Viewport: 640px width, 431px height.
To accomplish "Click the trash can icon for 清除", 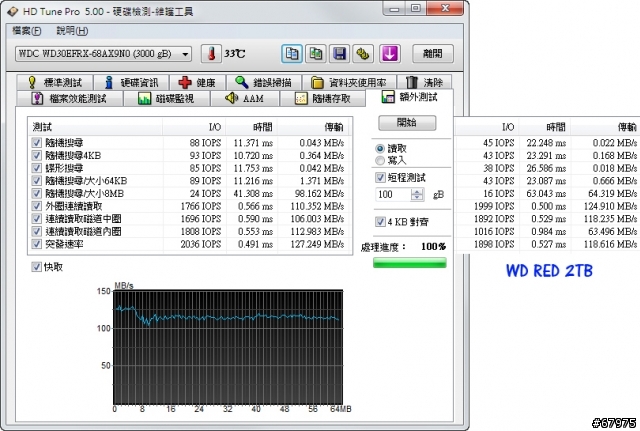I will coord(411,82).
